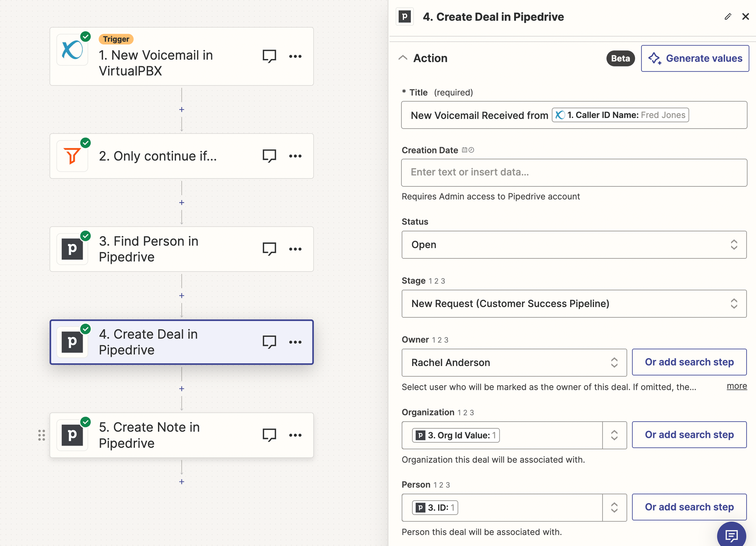The width and height of the screenshot is (756, 546).
Task: Click the Generate values star icon
Action: click(x=654, y=58)
